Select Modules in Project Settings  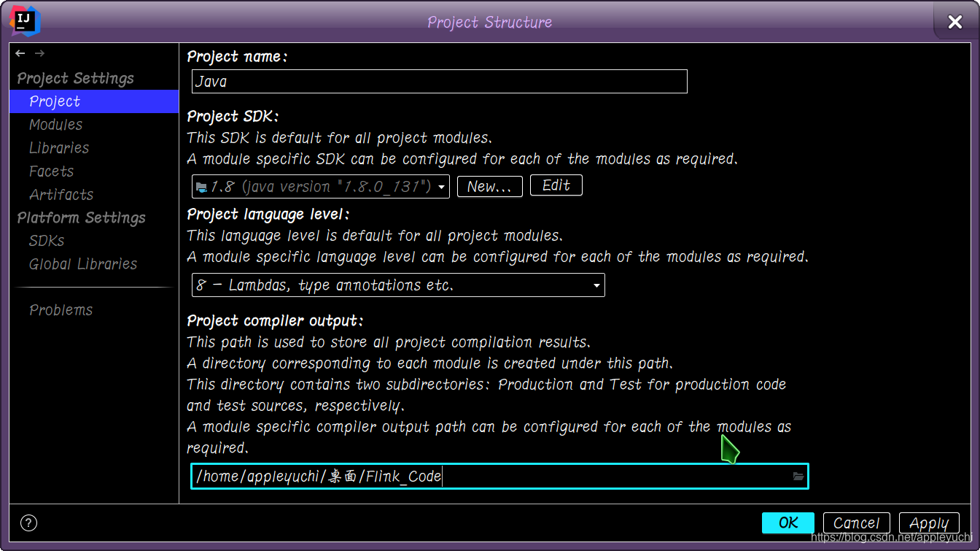[x=55, y=125]
